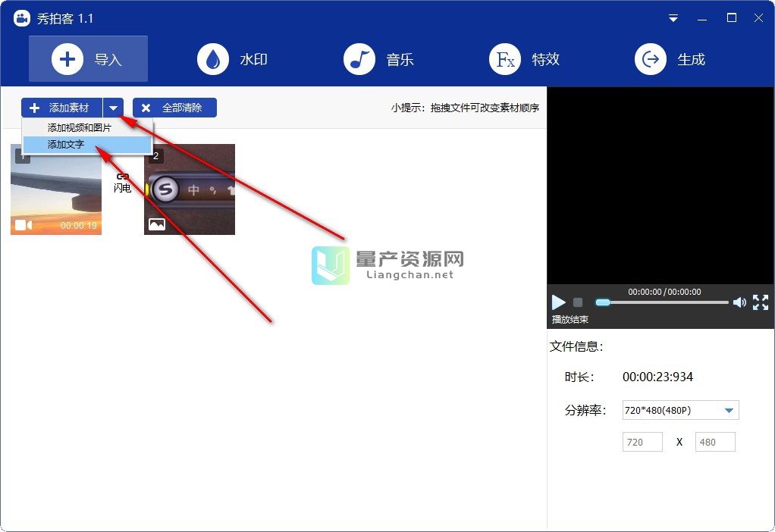Click the 小提示 drag files hint text

click(465, 108)
